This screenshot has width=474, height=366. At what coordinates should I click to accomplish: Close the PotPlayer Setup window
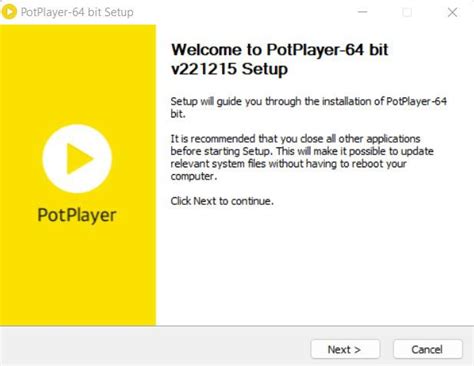point(452,12)
